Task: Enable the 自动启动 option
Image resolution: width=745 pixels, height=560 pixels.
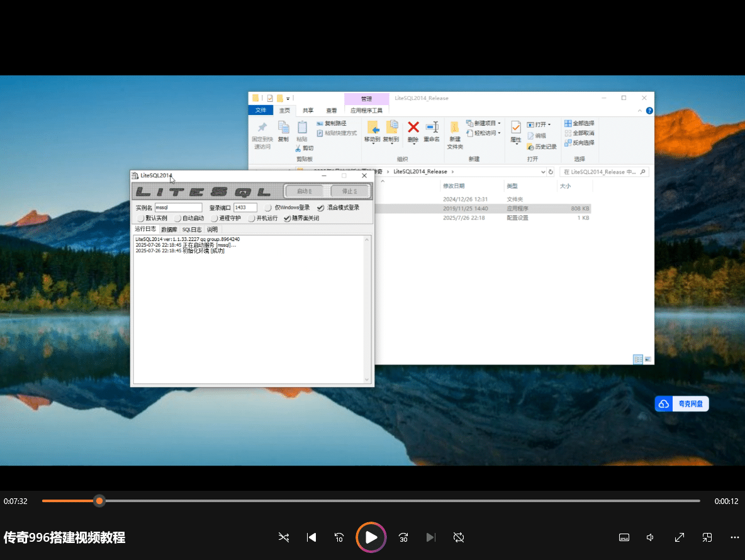Action: click(178, 218)
